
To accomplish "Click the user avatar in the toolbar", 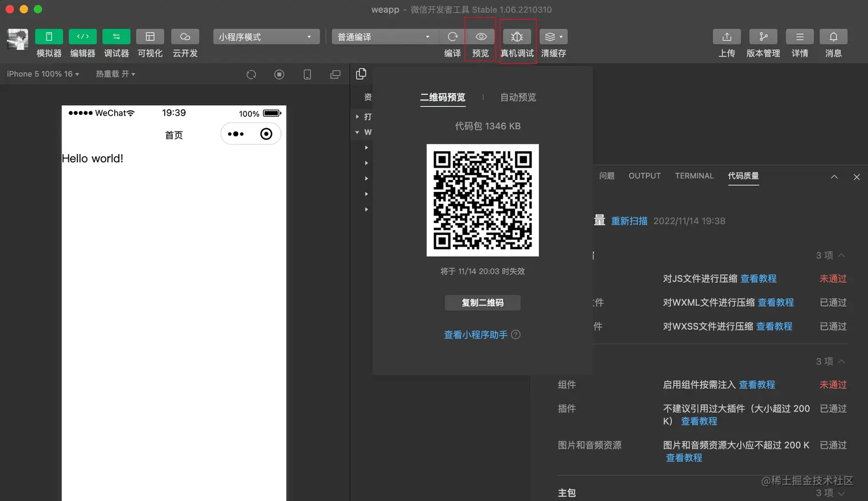I will [17, 39].
